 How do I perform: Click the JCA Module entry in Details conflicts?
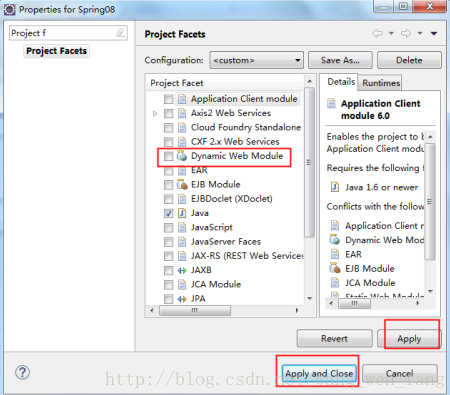370,283
